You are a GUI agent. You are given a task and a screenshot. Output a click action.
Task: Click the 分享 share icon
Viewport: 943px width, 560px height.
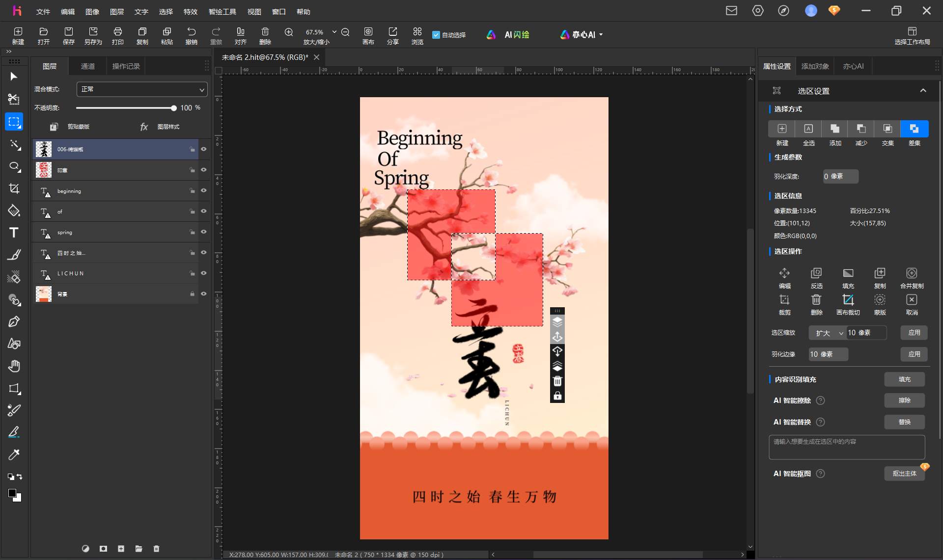[392, 35]
